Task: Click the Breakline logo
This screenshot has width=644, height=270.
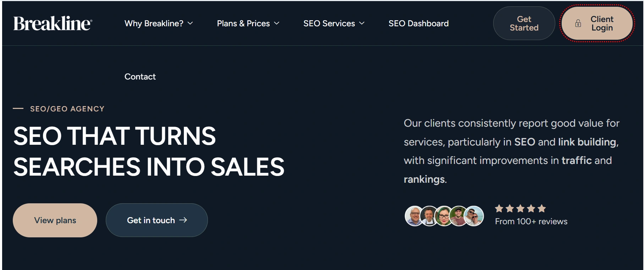Action: 53,23
